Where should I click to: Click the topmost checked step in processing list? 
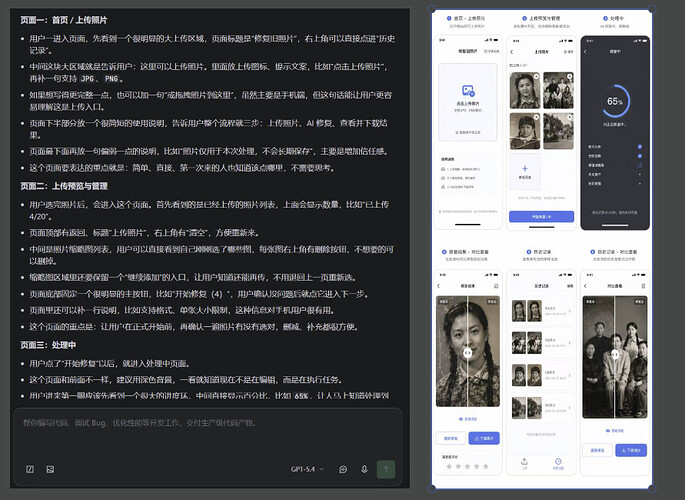[x=640, y=147]
